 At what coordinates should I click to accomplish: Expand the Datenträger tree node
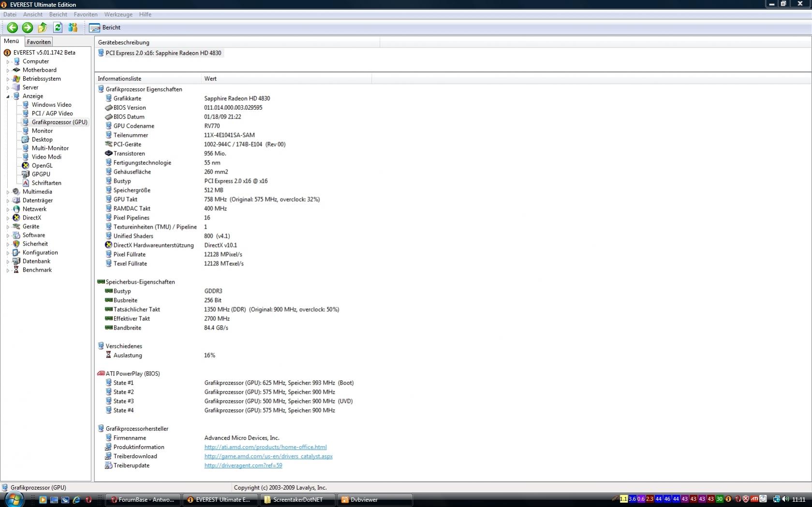(x=8, y=201)
